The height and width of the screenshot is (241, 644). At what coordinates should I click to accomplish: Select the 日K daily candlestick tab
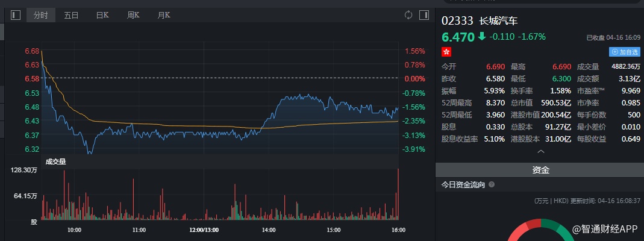click(102, 15)
